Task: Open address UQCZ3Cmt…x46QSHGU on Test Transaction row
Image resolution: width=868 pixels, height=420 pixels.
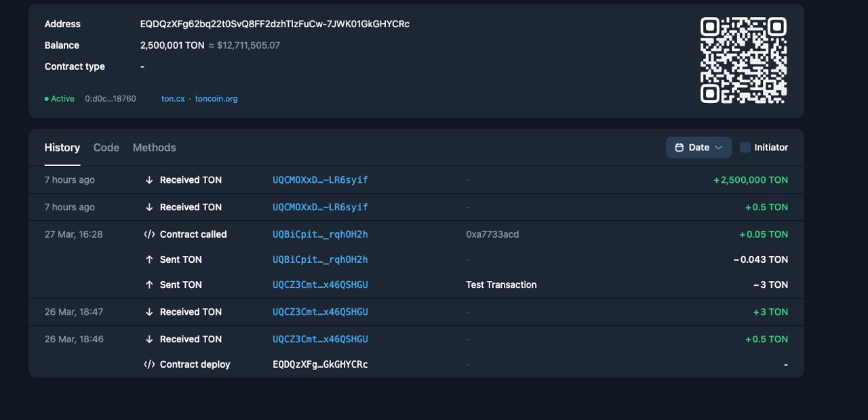Action: pos(320,285)
